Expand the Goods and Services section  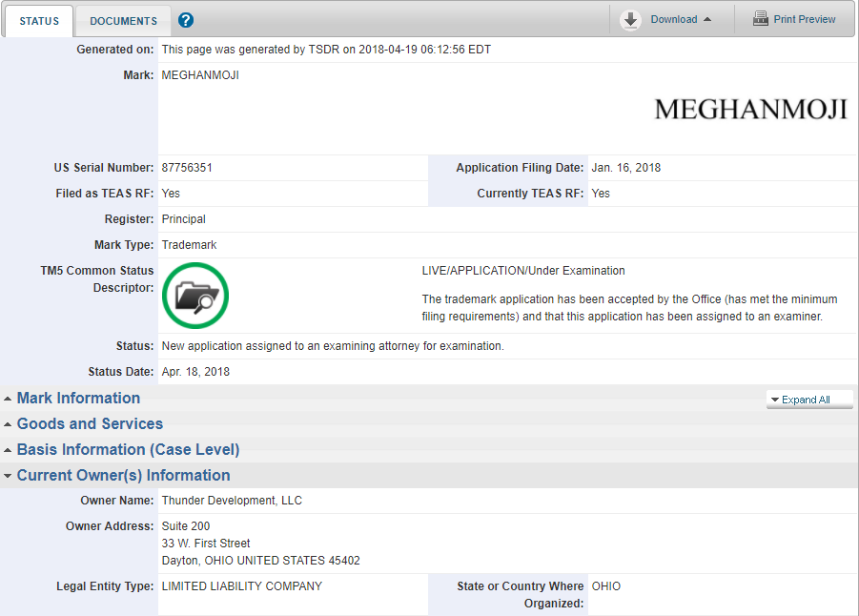[x=90, y=423]
